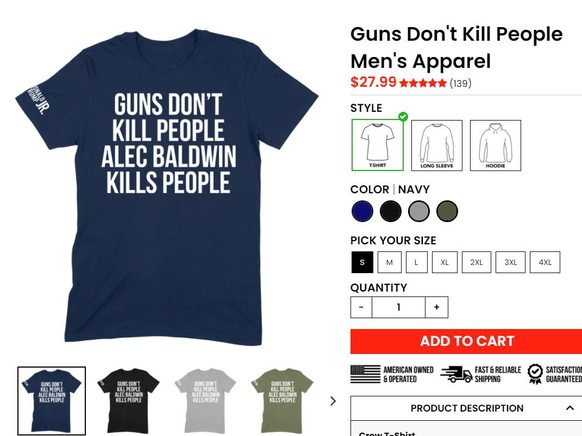Select the T-Shirt style icon
582x436 pixels.
coord(377,145)
